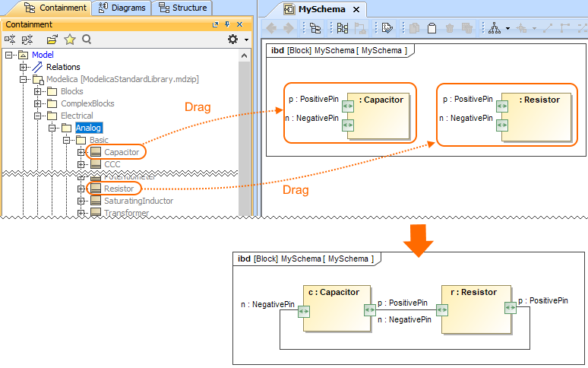The height and width of the screenshot is (368, 588).
Task: Click the select in containment tree icon
Action: pos(315,28)
